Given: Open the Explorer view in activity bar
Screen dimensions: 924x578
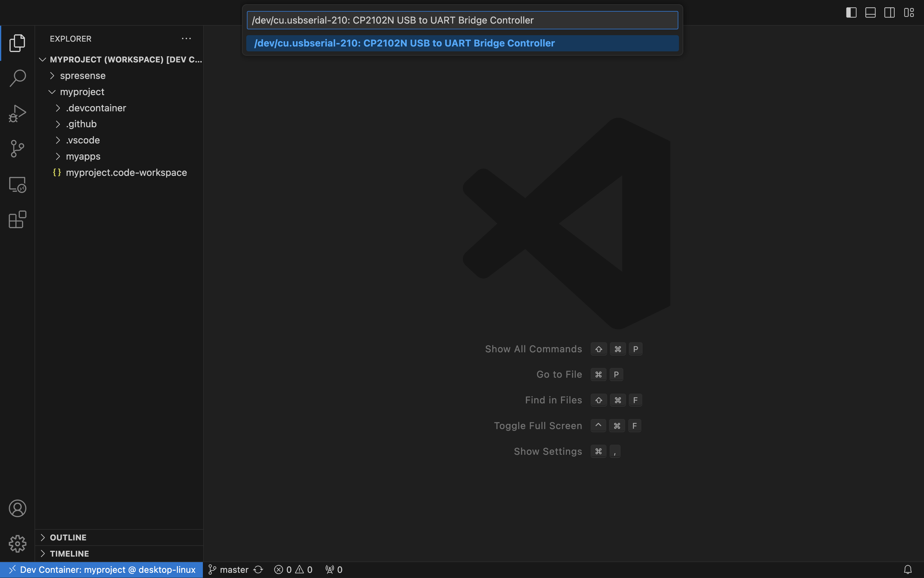Looking at the screenshot, I should [x=17, y=43].
